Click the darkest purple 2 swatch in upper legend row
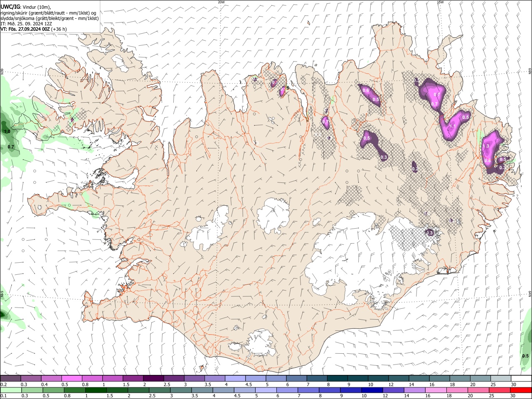Screen dimensions: 532x399 pos(153,378)
